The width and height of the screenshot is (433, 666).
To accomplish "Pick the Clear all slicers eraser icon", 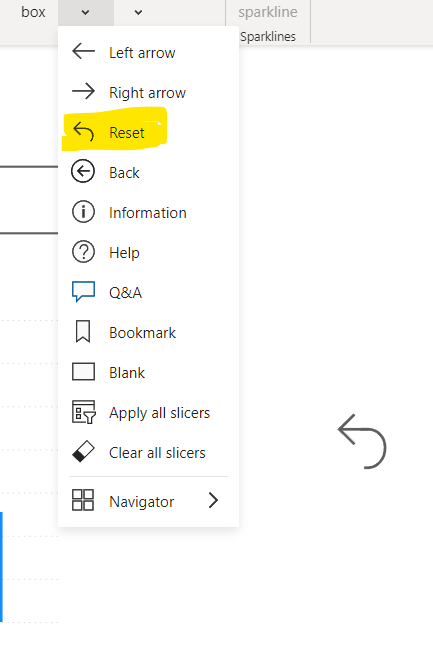I will pos(83,451).
